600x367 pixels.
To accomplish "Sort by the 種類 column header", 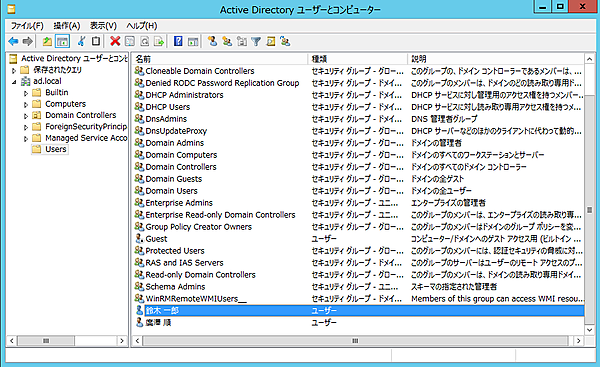I will point(357,59).
